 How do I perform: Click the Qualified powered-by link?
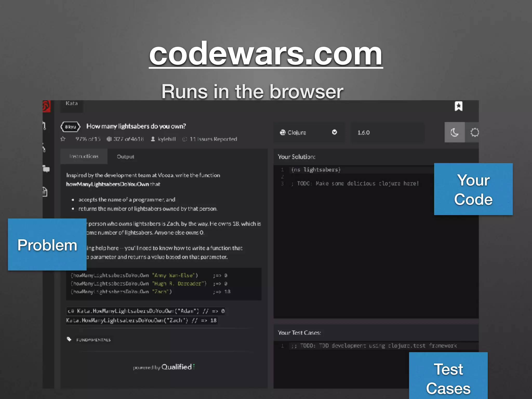coord(177,367)
